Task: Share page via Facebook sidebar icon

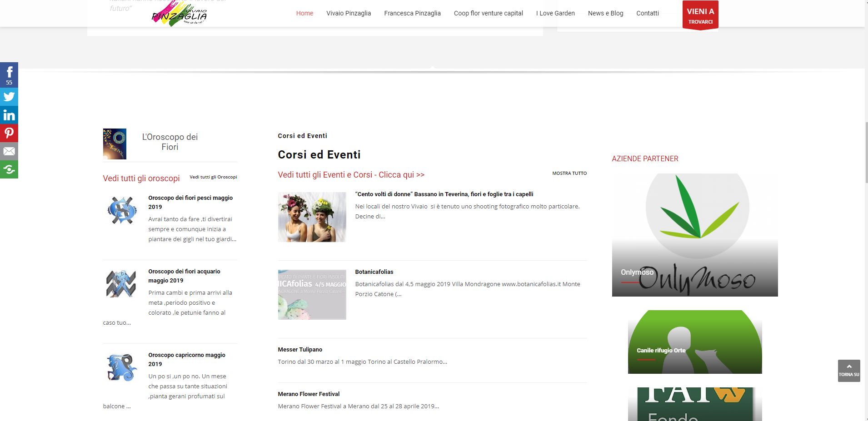Action: click(9, 74)
